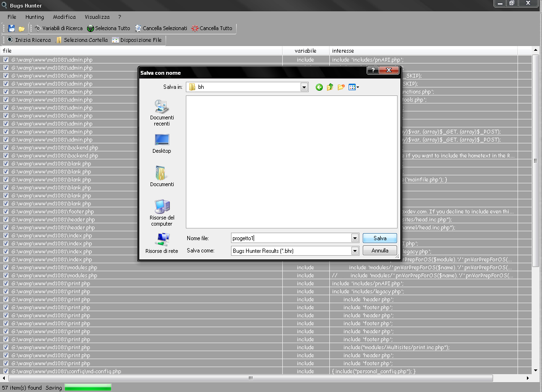542x392 pixels.
Task: Toggle checkbox for backend.php hometext row
Action: pyautogui.click(x=6, y=156)
